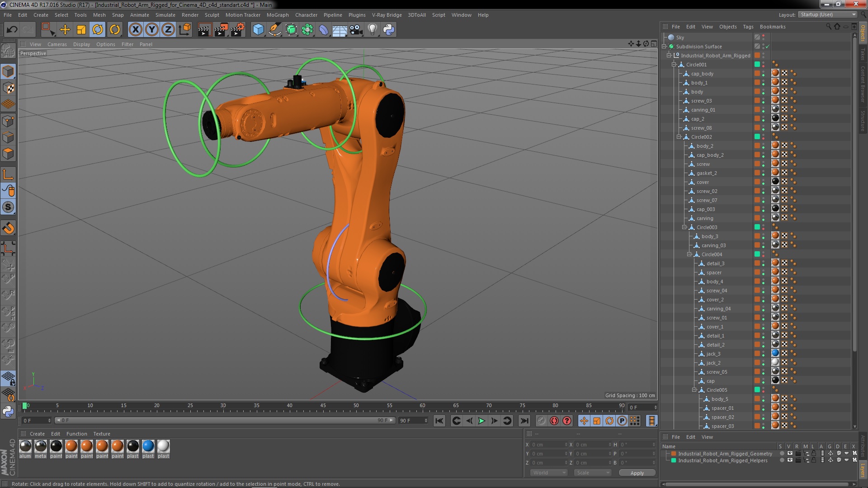Toggle Y axis lock
Screen dimensions: 868x488
[152, 30]
